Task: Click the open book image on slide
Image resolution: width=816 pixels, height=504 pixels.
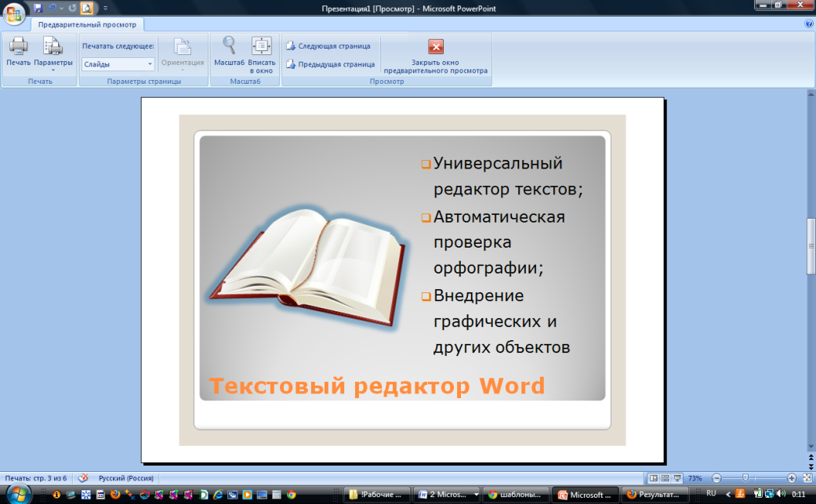Action: tap(307, 268)
